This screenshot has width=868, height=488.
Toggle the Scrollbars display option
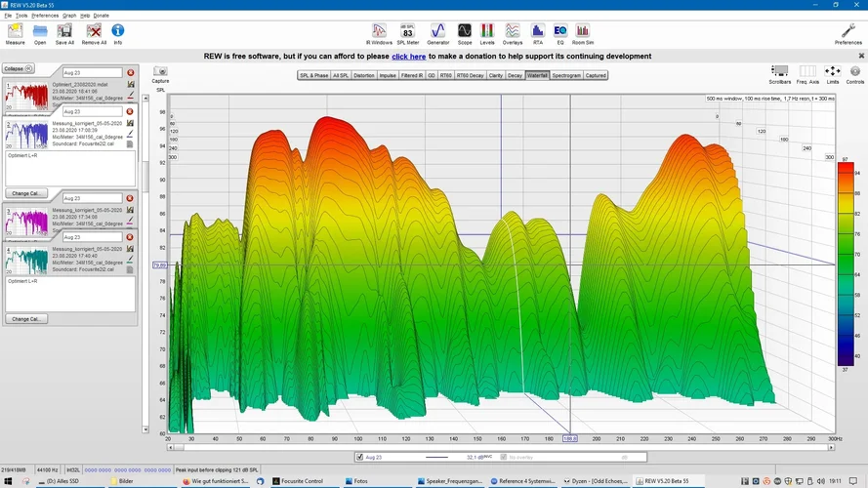[x=779, y=71]
